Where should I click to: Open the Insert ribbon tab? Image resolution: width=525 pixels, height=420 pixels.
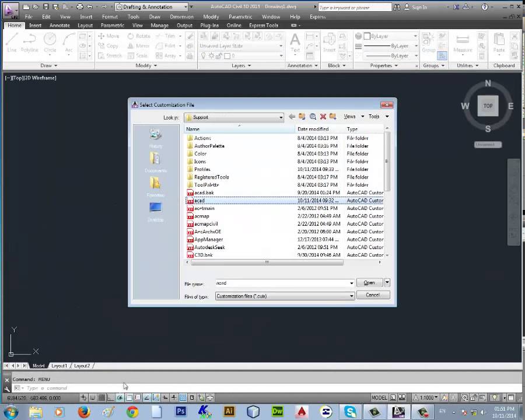pyautogui.click(x=35, y=25)
